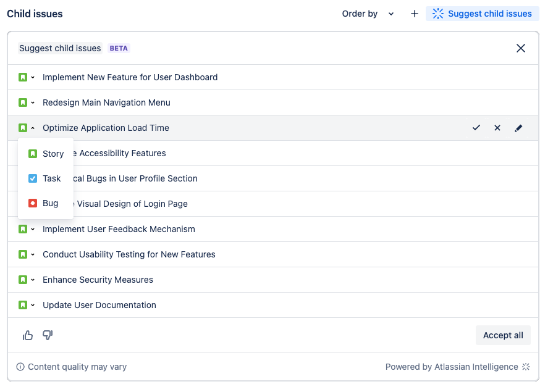Click the Atlassian Intelligence sparkle icon
The height and width of the screenshot is (392, 553).
pyautogui.click(x=526, y=367)
